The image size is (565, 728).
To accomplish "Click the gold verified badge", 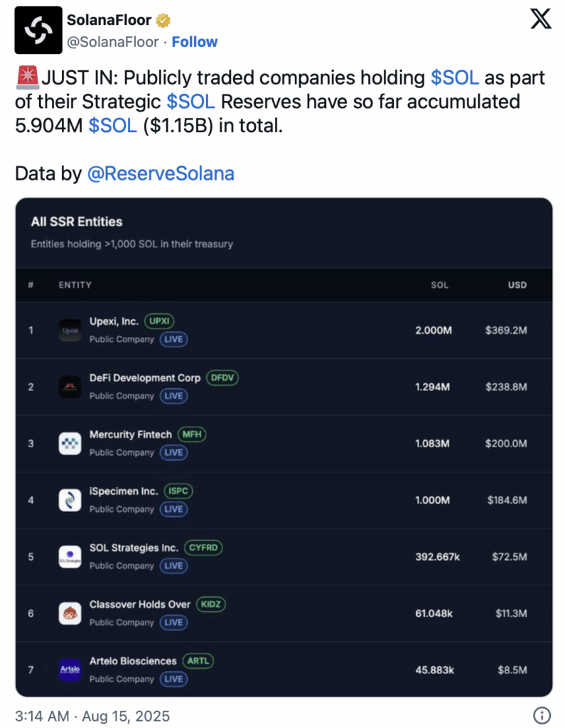I will click(x=163, y=21).
